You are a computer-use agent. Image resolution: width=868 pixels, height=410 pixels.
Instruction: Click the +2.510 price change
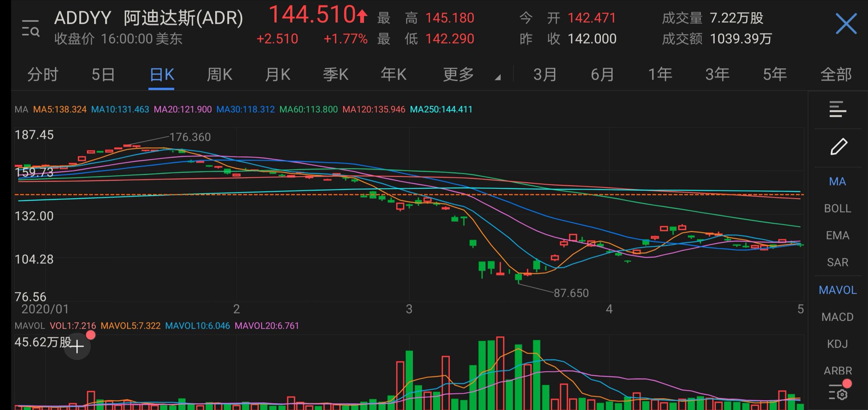coord(277,39)
